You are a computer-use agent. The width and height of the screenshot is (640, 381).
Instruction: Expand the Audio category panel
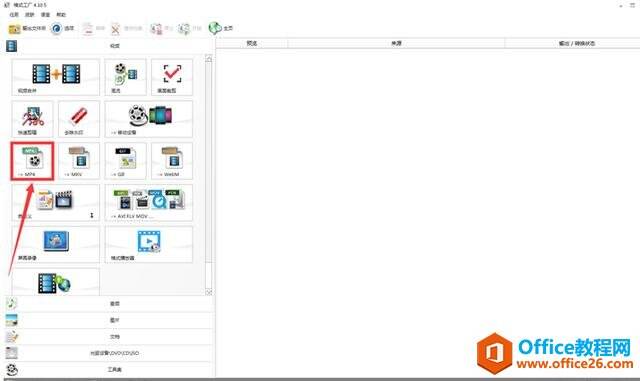tap(109, 303)
